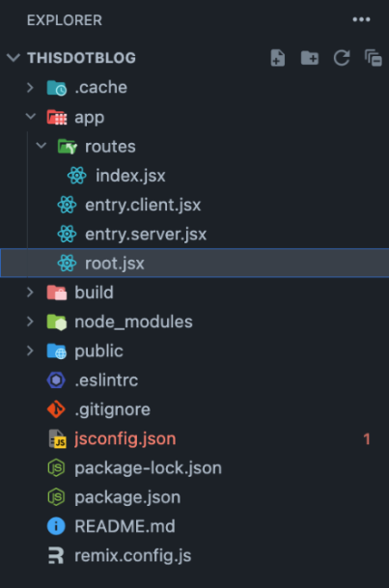Collapse the routes folder chevron
The height and width of the screenshot is (588, 389).
point(41,146)
